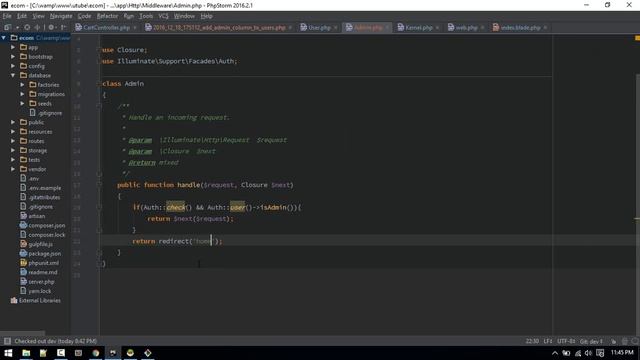Open the VCS menu
Viewport: 640px width, 360px height.
[163, 16]
